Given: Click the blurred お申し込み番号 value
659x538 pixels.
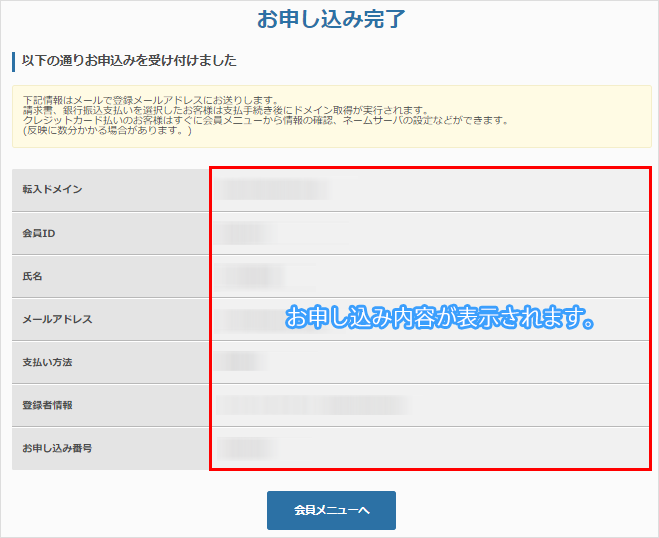Looking at the screenshot, I should (x=245, y=448).
